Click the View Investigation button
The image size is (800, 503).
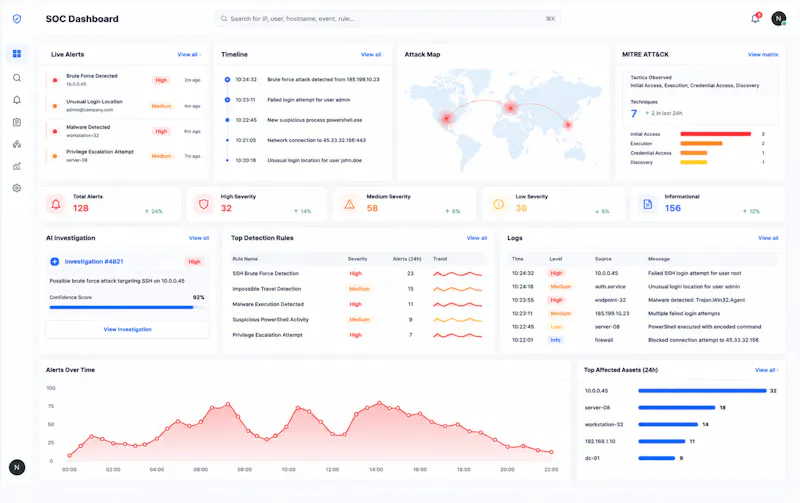click(x=128, y=330)
